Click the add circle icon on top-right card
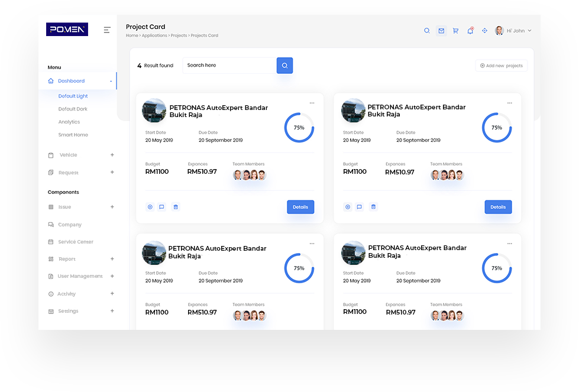 coord(348,207)
